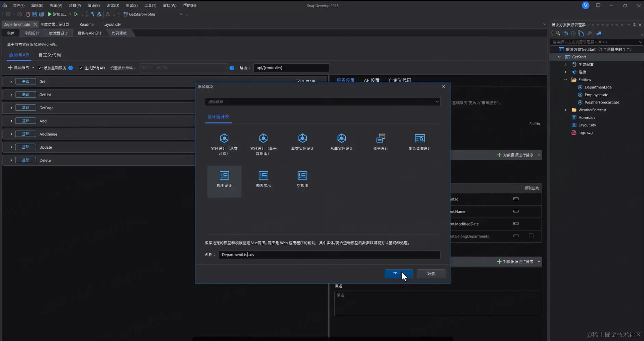Expand the Delete service row
Viewport: 644px width, 341px height.
tap(11, 160)
